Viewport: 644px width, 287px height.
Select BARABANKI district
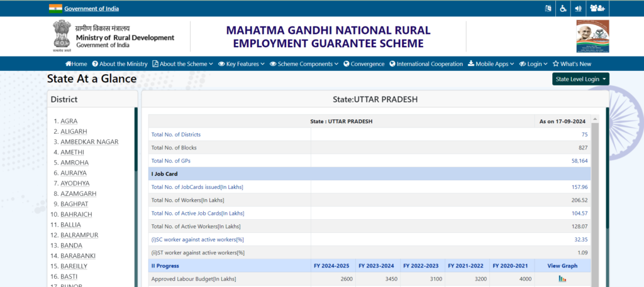click(x=78, y=256)
